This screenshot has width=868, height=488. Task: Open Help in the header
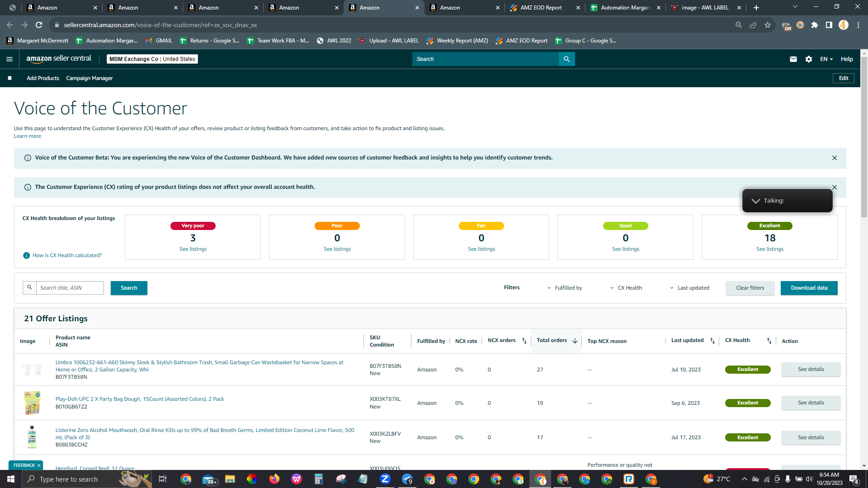[847, 59]
